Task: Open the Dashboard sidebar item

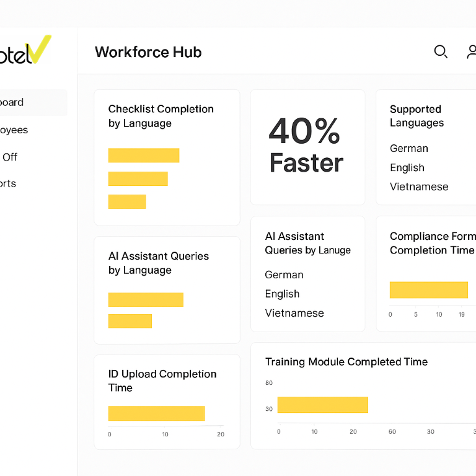Action: [19, 103]
